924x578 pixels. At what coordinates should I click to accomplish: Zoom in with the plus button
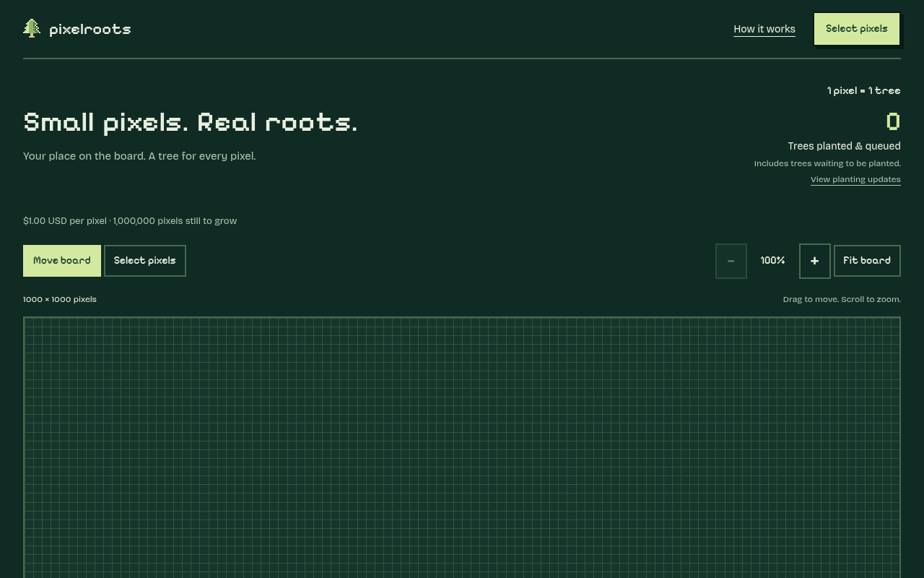click(x=814, y=261)
